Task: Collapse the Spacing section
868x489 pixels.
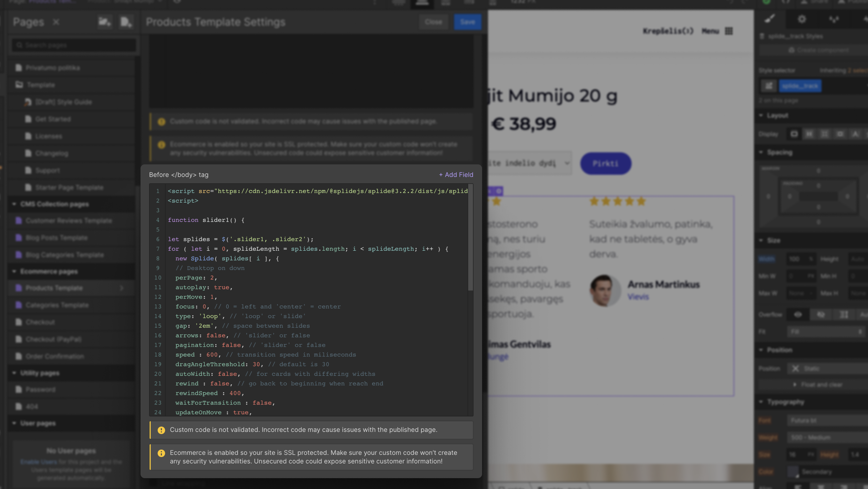Action: 761,152
